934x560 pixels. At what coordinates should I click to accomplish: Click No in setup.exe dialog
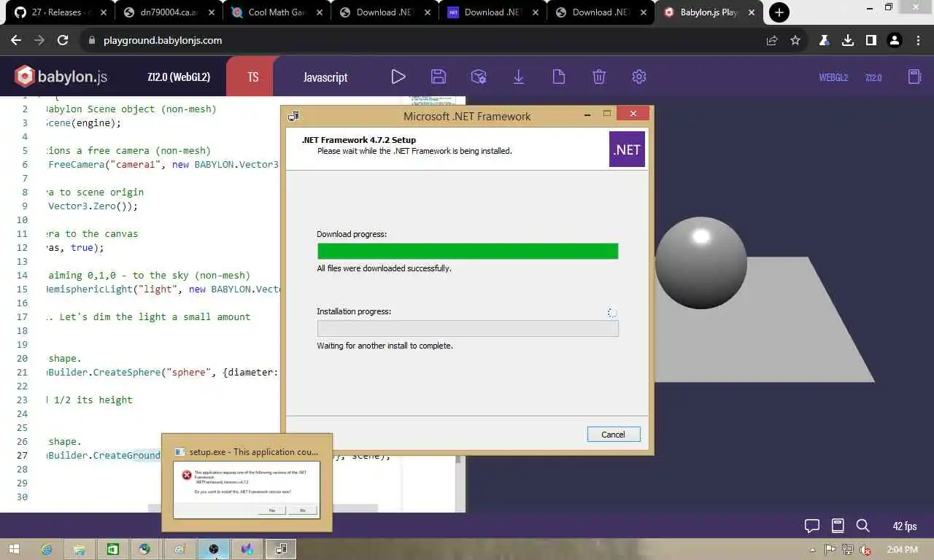(x=302, y=510)
